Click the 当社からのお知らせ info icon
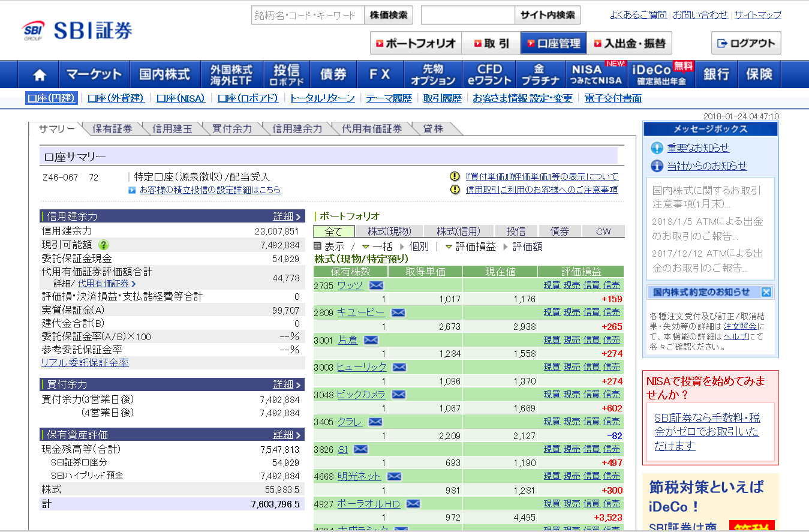The image size is (809, 532). (657, 166)
